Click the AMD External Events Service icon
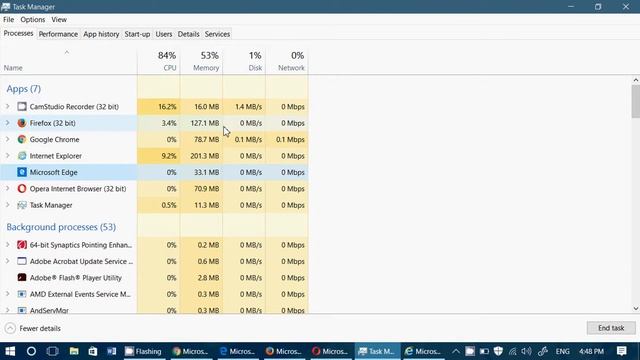The image size is (640, 360). click(22, 294)
